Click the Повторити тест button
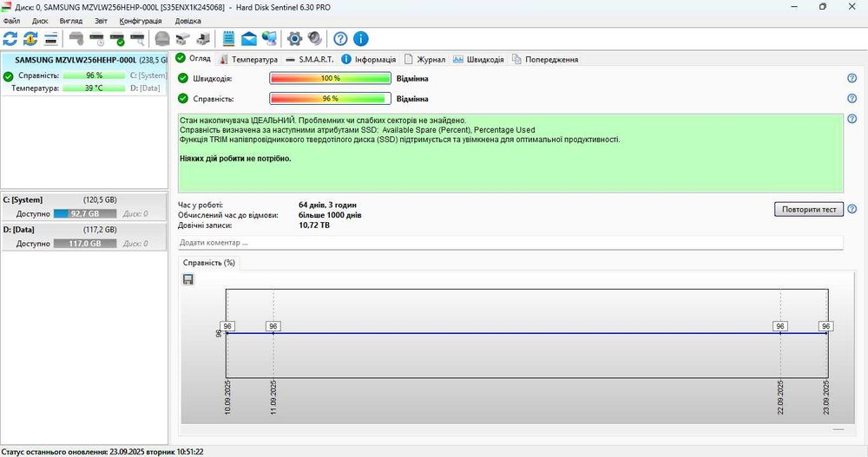 pos(809,209)
